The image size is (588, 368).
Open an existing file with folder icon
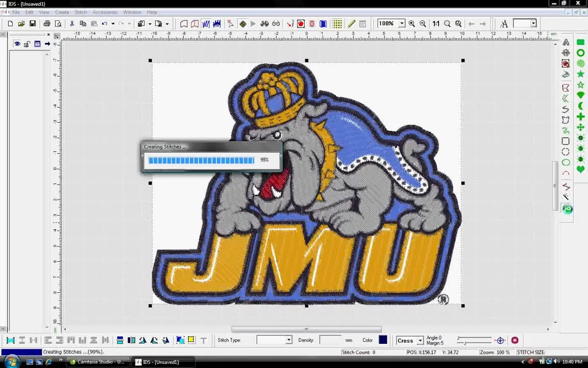pos(21,24)
